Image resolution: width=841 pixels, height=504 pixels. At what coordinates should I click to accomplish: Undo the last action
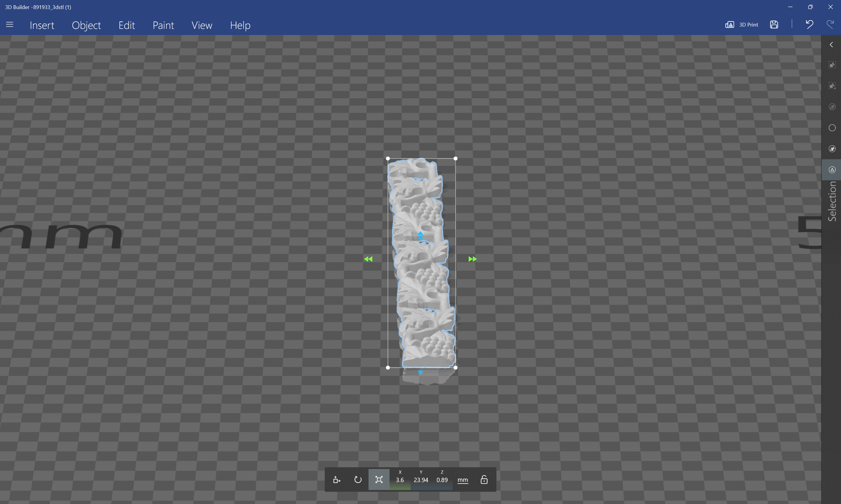tap(809, 24)
